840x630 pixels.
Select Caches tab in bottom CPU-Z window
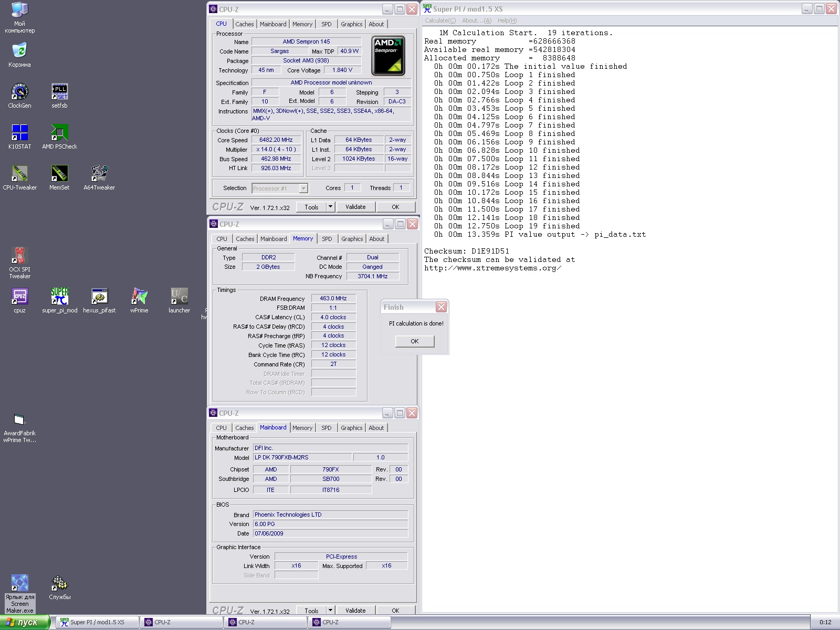click(x=244, y=428)
